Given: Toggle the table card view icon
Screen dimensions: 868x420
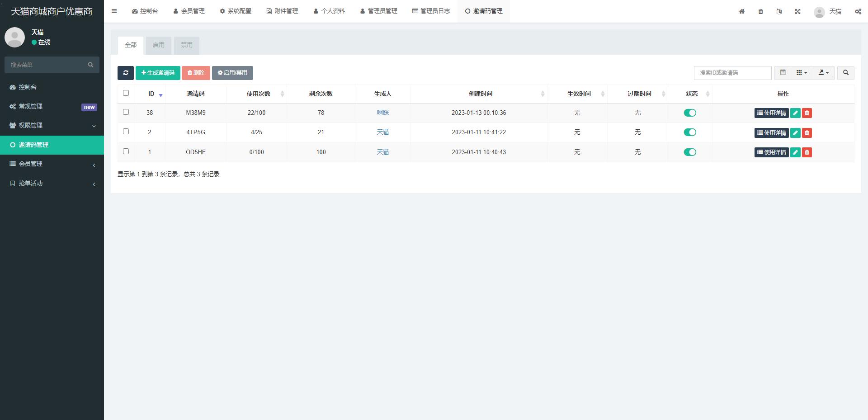Looking at the screenshot, I should click(783, 73).
